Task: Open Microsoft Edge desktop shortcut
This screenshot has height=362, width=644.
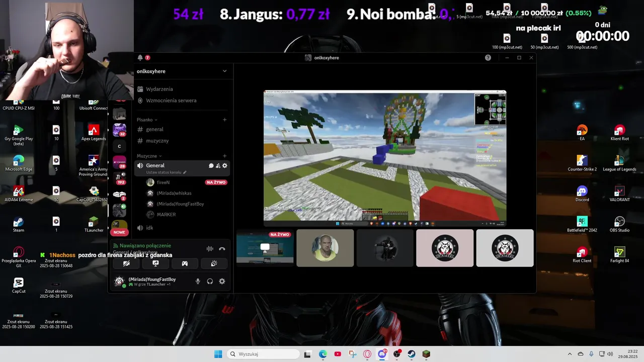Action: point(19,163)
